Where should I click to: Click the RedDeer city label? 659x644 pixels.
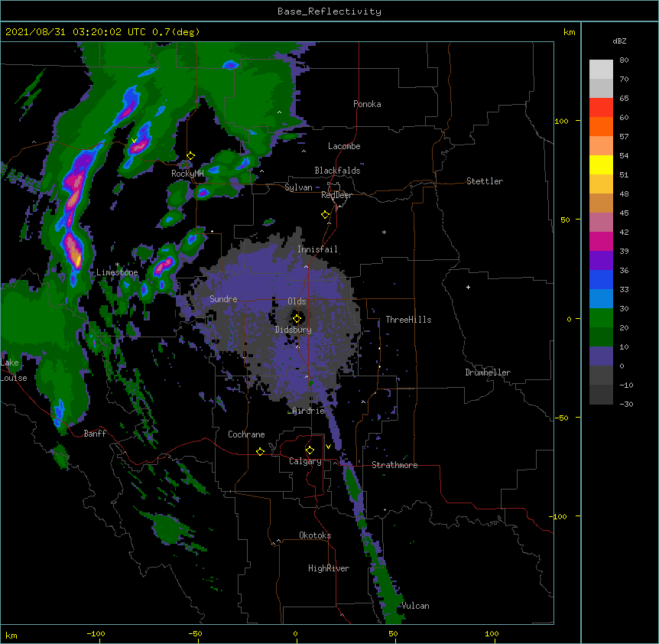(x=336, y=195)
